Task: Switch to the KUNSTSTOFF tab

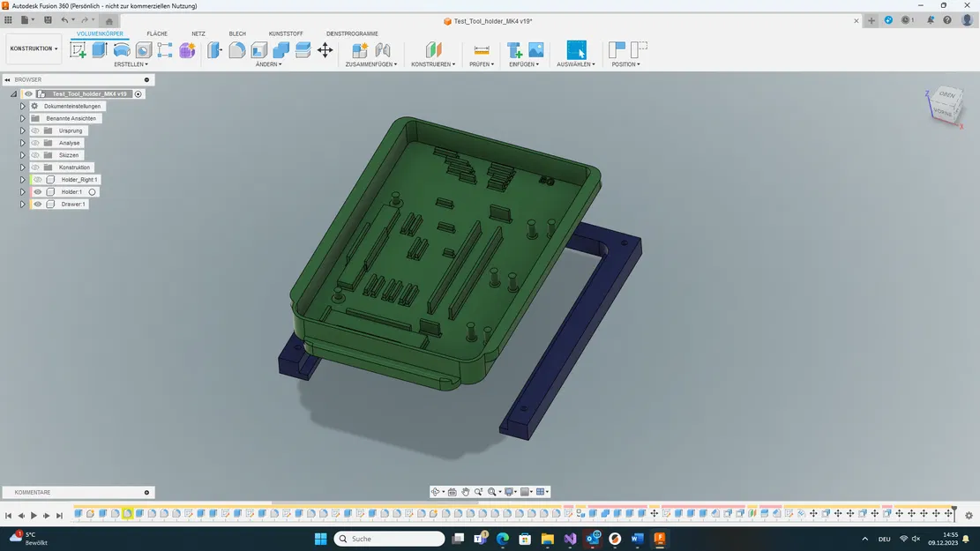Action: (286, 34)
